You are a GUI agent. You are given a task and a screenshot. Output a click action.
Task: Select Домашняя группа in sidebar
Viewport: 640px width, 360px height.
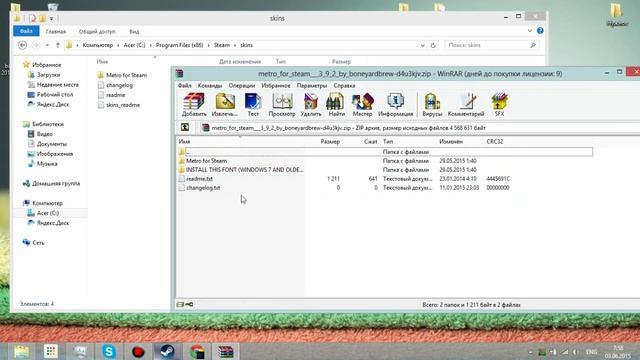click(56, 183)
